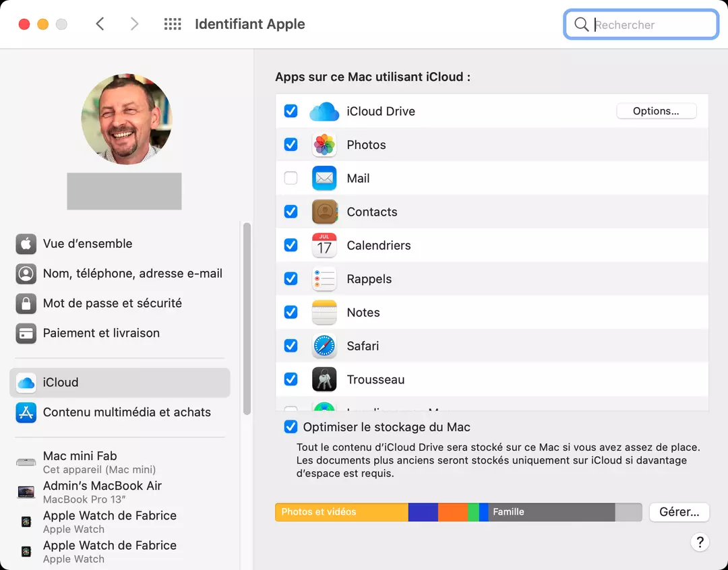Select Admin's MacBook Air device entry
728x570 pixels.
coord(120,492)
